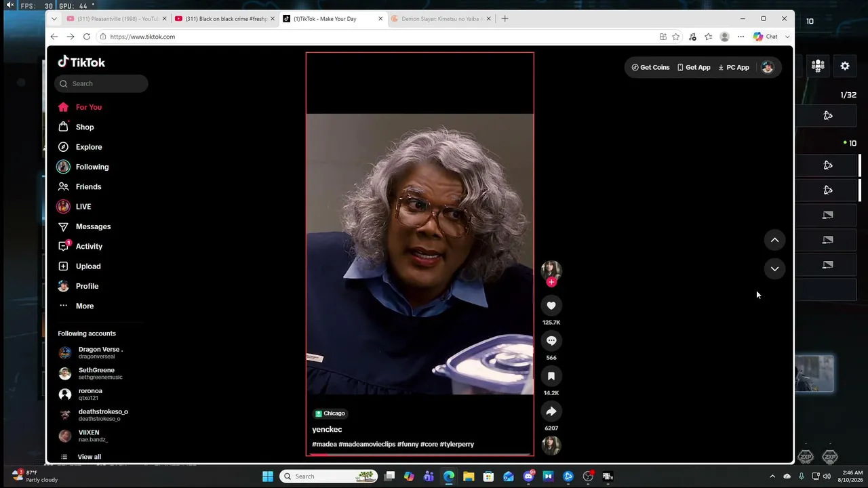Open Messages in the sidebar
This screenshot has width=868, height=488.
(x=84, y=226)
